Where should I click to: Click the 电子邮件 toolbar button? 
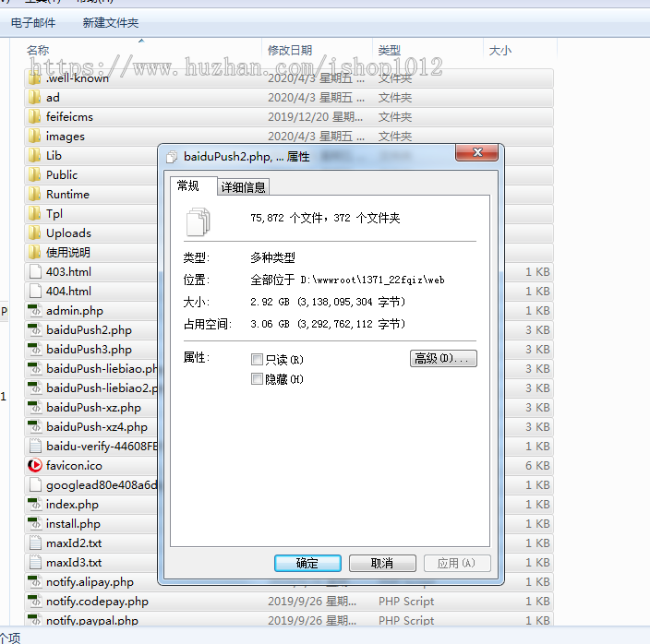(x=33, y=23)
